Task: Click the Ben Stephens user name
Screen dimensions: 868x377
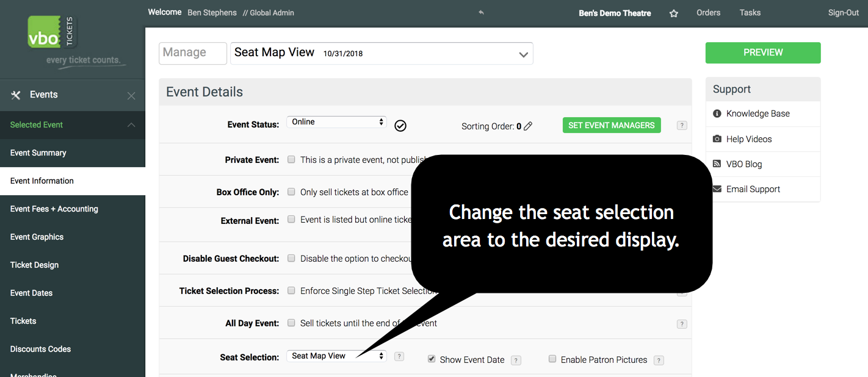Action: 212,13
